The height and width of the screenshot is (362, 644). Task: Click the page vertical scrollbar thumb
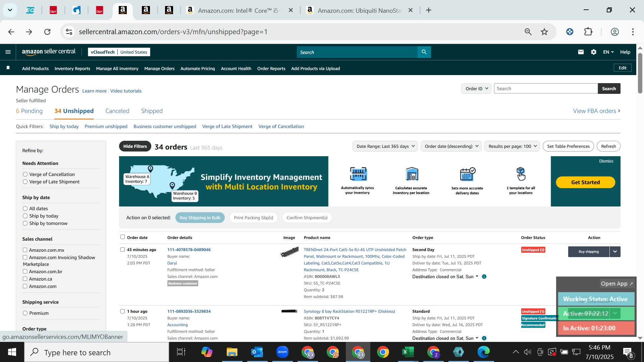640,73
